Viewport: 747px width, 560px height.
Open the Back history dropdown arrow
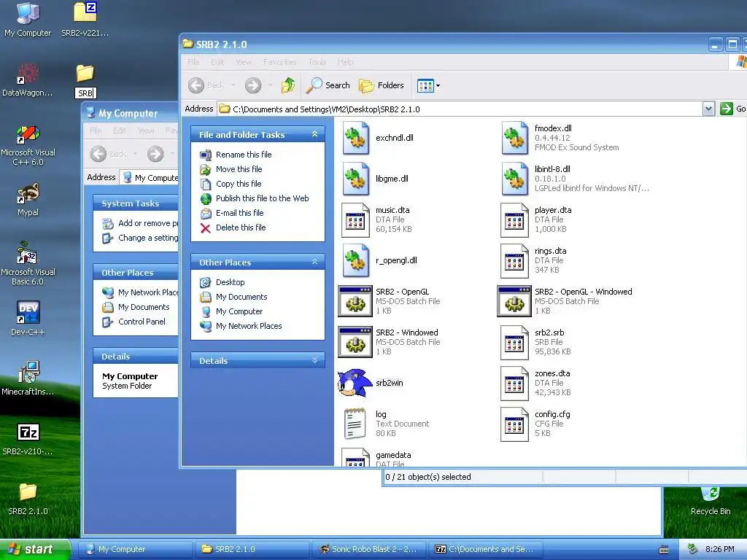click(233, 85)
